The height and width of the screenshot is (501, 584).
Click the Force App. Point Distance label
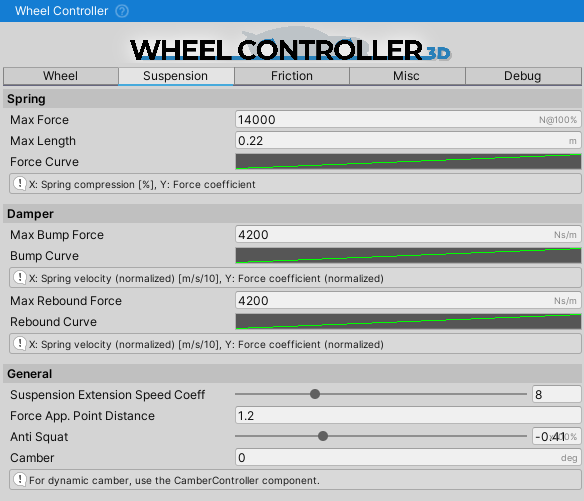pyautogui.click(x=82, y=416)
